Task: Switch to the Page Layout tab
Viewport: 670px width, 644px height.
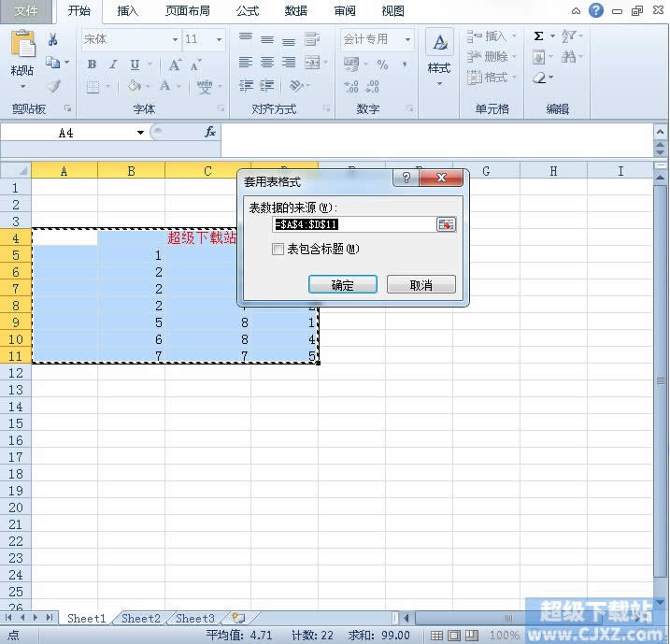Action: coord(188,11)
